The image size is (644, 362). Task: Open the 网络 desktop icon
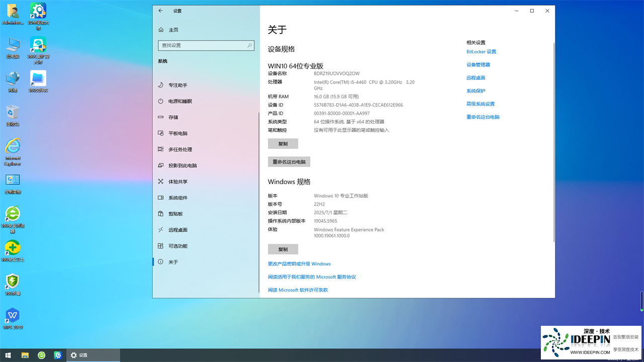[x=13, y=80]
